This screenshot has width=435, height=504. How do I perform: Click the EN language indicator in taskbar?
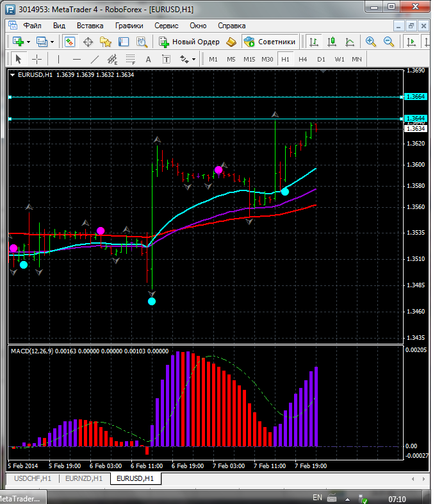click(317, 497)
